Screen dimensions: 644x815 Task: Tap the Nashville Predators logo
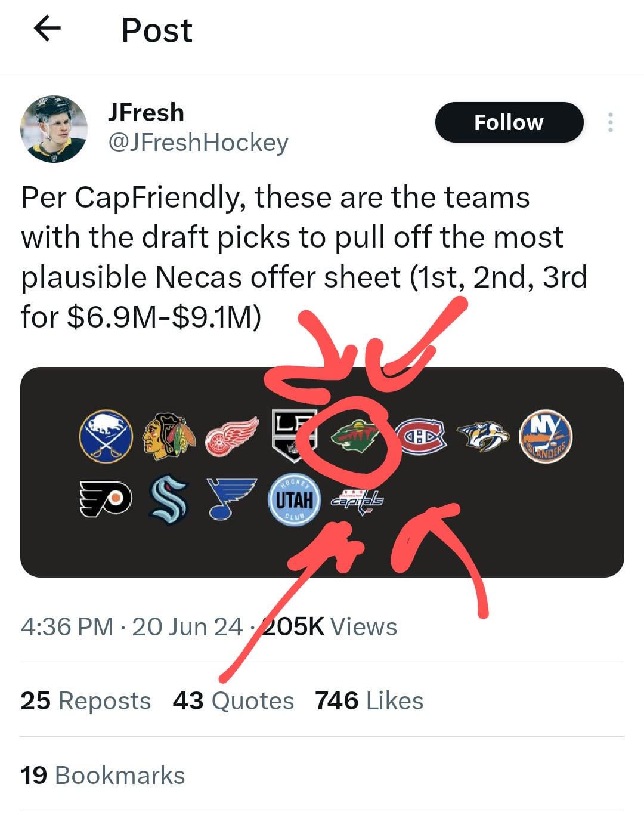483,436
